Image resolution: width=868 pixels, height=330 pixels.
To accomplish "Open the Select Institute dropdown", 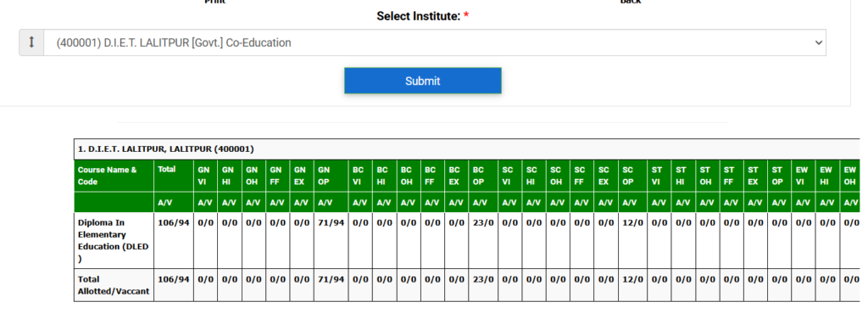I will (x=435, y=42).
